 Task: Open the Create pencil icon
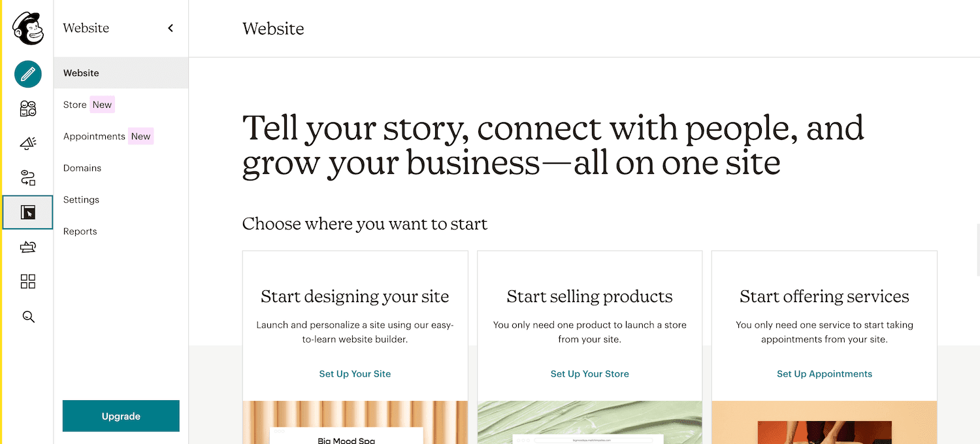point(27,74)
